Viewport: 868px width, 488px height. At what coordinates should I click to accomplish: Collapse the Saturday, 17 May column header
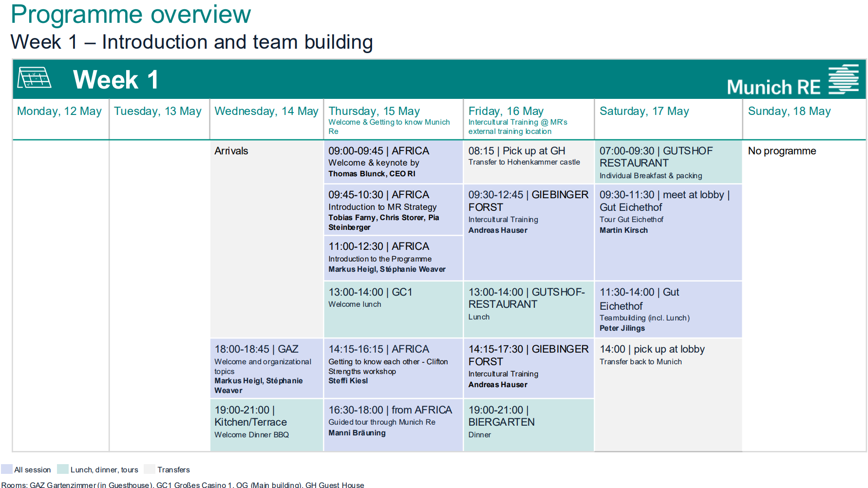pos(645,111)
